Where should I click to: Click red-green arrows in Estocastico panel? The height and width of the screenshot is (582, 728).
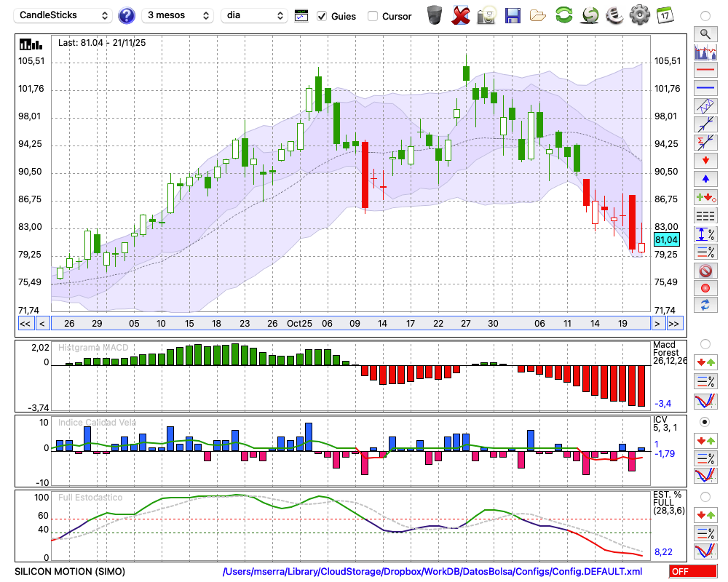click(x=705, y=514)
